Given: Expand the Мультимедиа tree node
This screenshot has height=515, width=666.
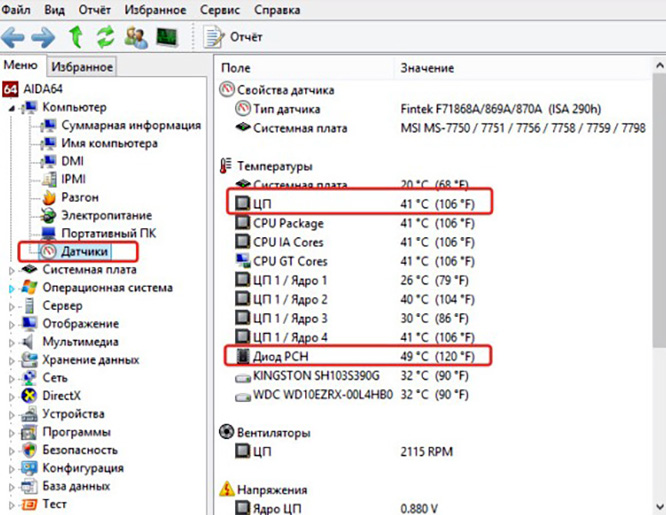Looking at the screenshot, I should 12,342.
